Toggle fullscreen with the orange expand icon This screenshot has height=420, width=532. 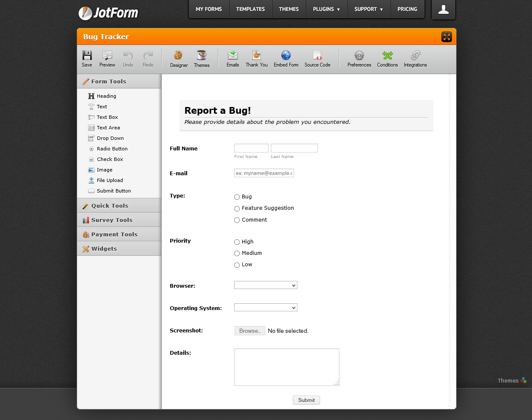446,37
